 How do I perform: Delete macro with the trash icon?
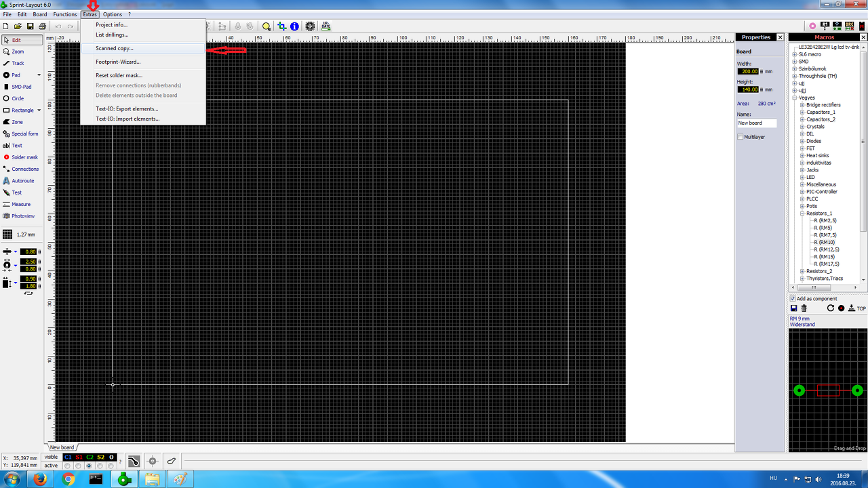tap(804, 308)
